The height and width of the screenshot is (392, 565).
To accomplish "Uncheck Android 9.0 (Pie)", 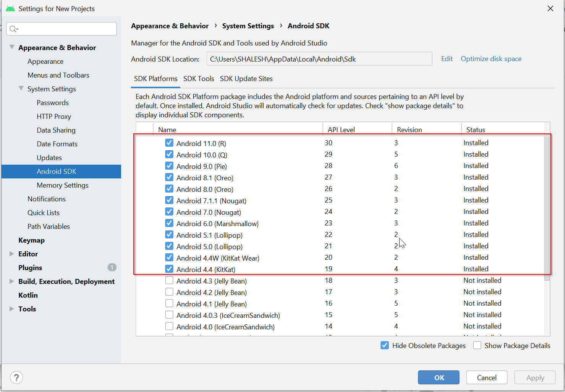I will [169, 165].
